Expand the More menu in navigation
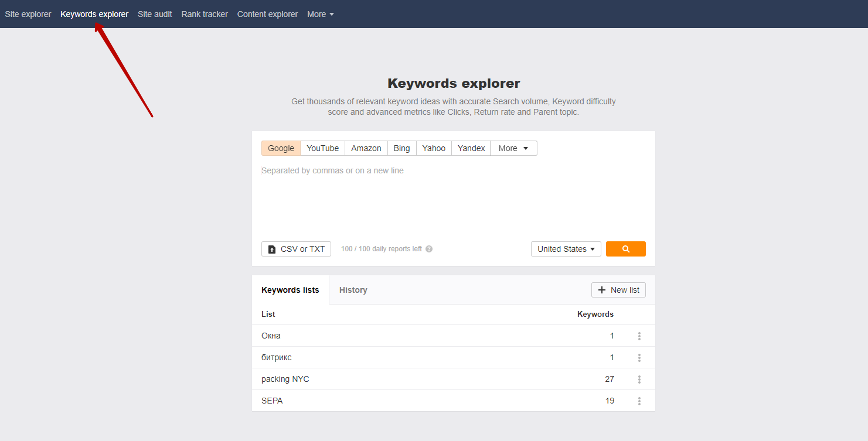 click(x=320, y=14)
